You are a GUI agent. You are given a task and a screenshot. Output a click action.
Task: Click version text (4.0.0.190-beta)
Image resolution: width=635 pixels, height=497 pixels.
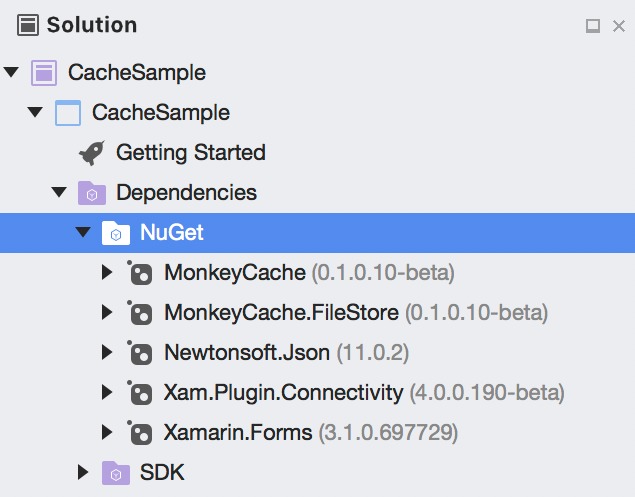pos(487,393)
